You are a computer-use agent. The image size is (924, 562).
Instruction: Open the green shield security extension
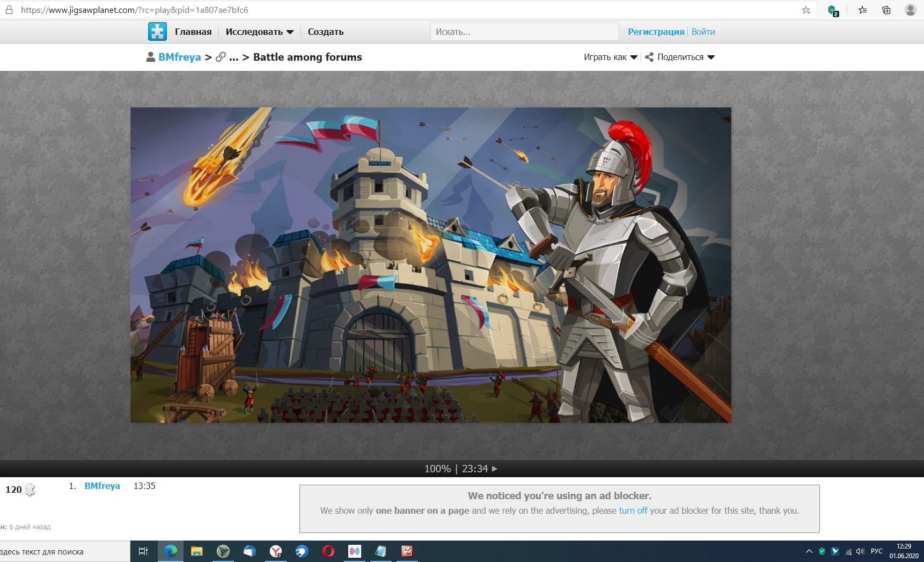pyautogui.click(x=833, y=10)
